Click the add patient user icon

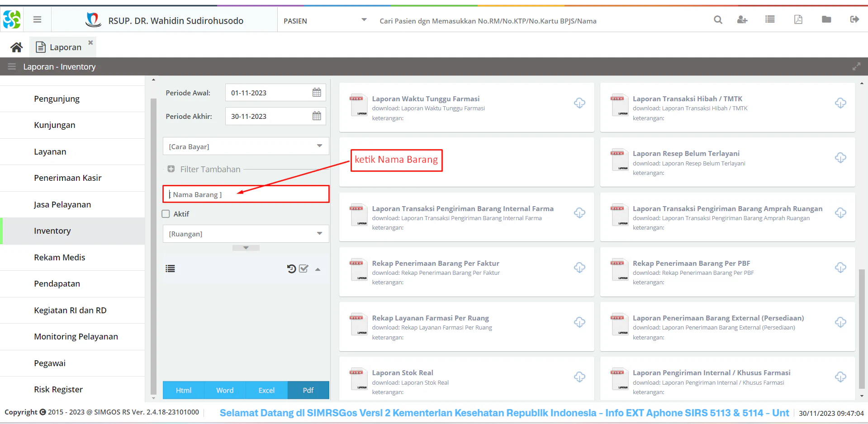(742, 20)
